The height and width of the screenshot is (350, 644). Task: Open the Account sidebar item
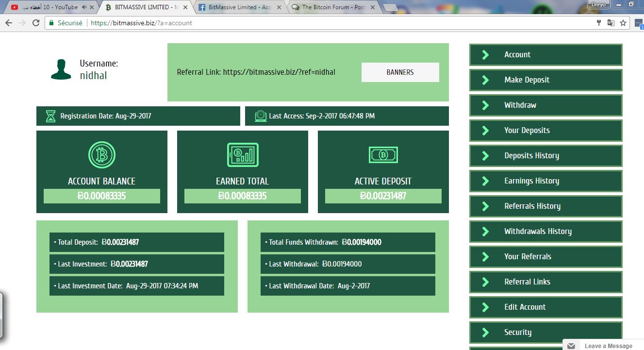(545, 55)
